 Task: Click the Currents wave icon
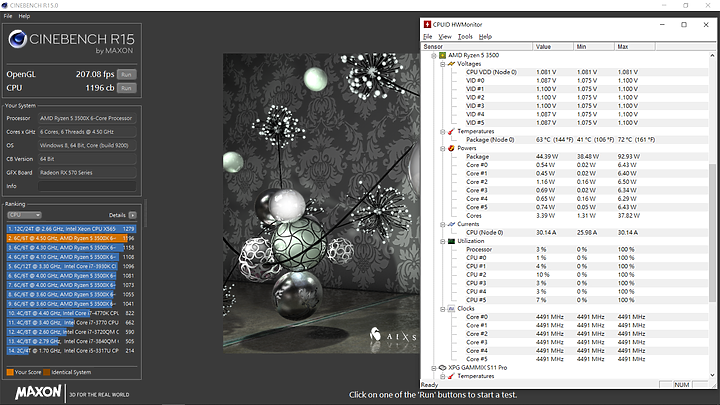coord(451,224)
